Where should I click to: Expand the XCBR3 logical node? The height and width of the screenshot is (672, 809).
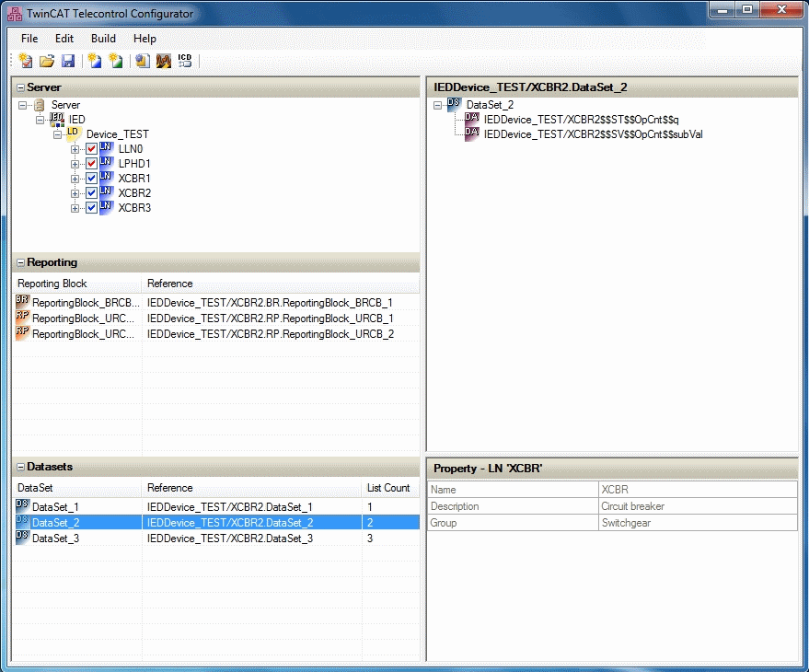point(75,209)
